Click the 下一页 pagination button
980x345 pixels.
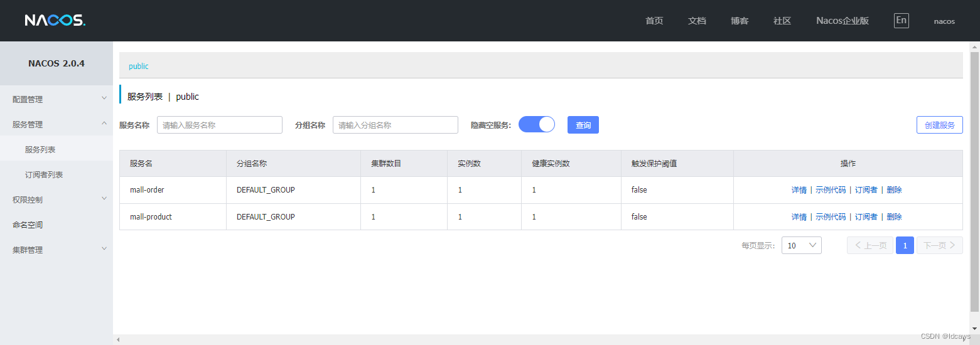tap(940, 245)
